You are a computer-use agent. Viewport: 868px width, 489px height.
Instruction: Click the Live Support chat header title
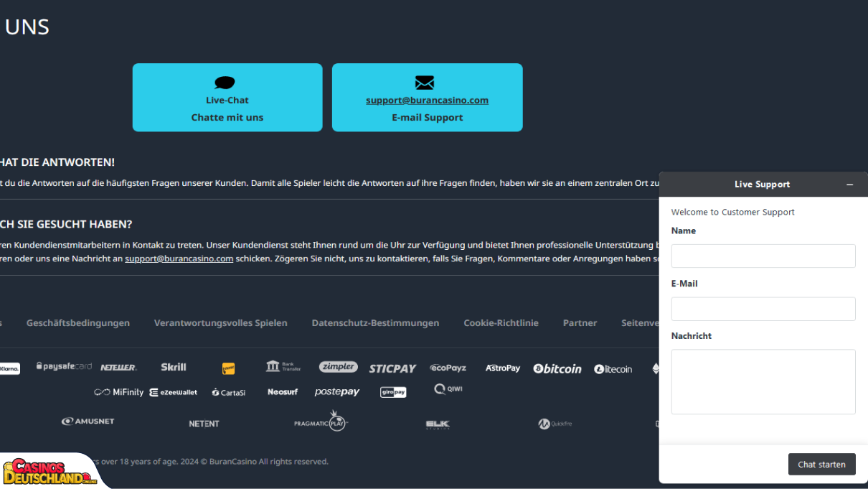tap(762, 185)
